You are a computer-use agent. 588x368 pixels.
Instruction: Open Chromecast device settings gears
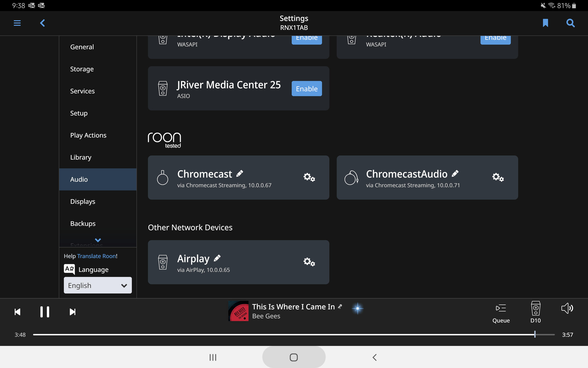click(x=309, y=177)
